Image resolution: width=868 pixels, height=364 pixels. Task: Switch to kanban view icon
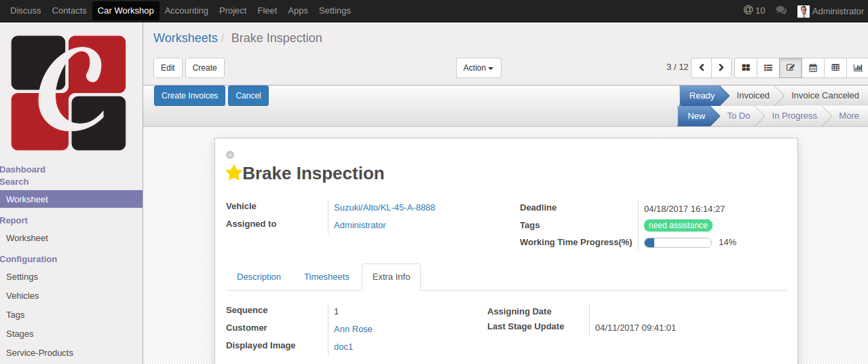(x=746, y=68)
